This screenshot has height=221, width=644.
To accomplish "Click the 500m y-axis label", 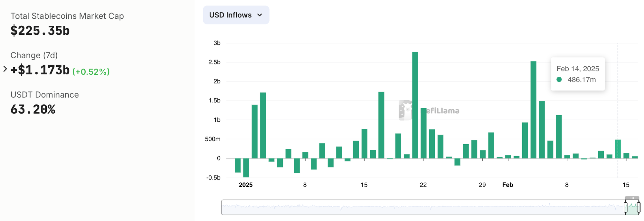I will (213, 139).
